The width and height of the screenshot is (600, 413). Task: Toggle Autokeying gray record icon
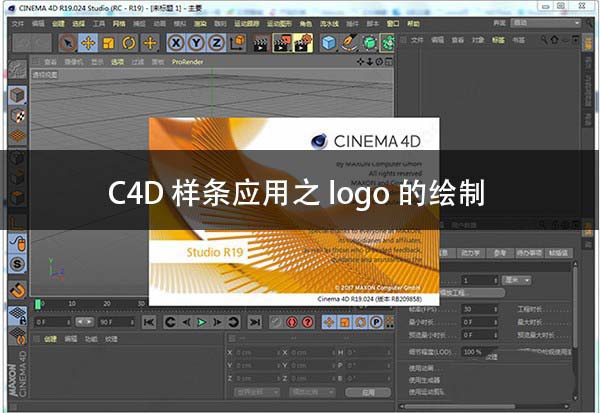click(x=276, y=322)
